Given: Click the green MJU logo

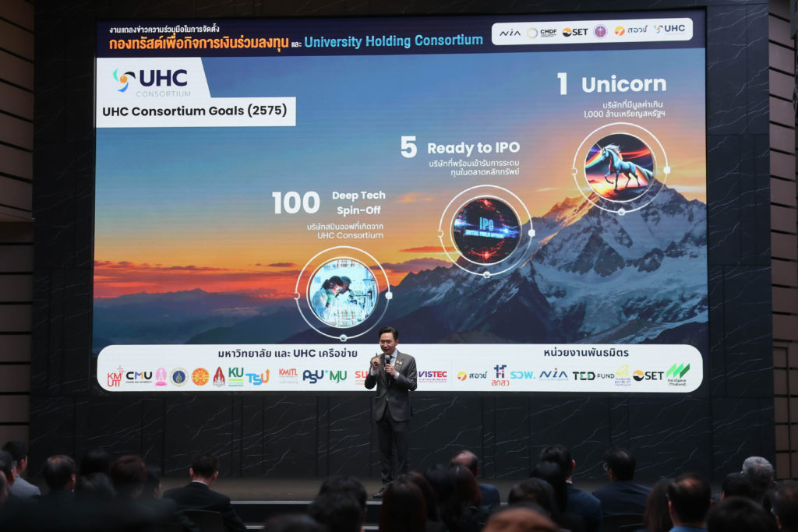Looking at the screenshot, I should 338,376.
